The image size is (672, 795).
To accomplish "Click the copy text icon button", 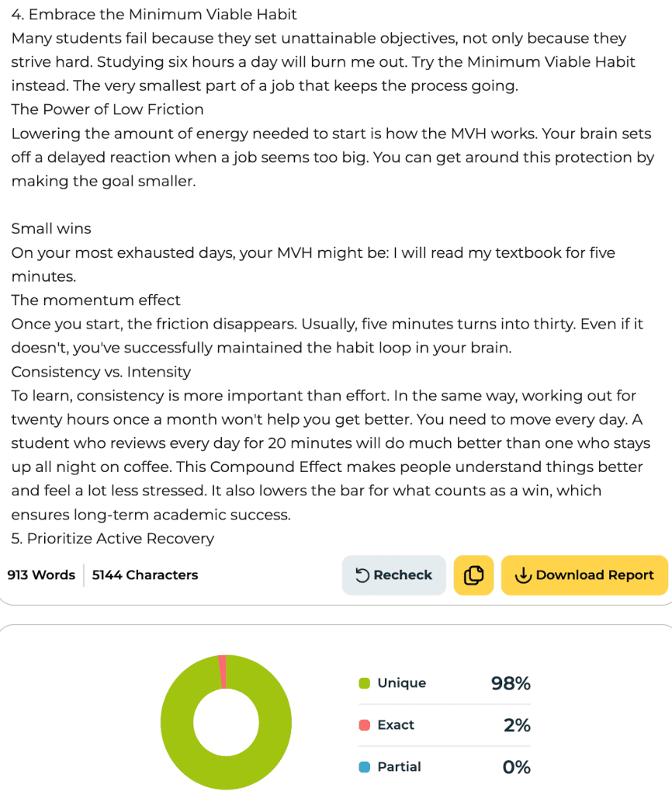I will (x=473, y=575).
